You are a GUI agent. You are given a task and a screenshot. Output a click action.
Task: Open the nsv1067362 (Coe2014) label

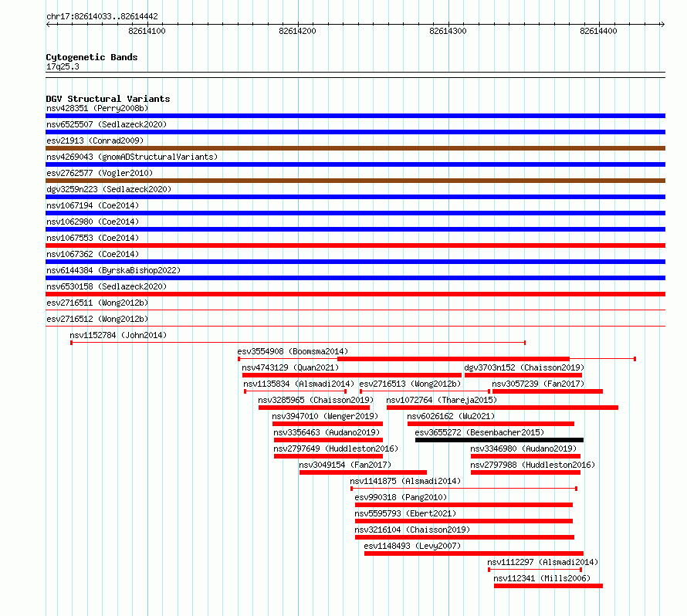(x=93, y=254)
